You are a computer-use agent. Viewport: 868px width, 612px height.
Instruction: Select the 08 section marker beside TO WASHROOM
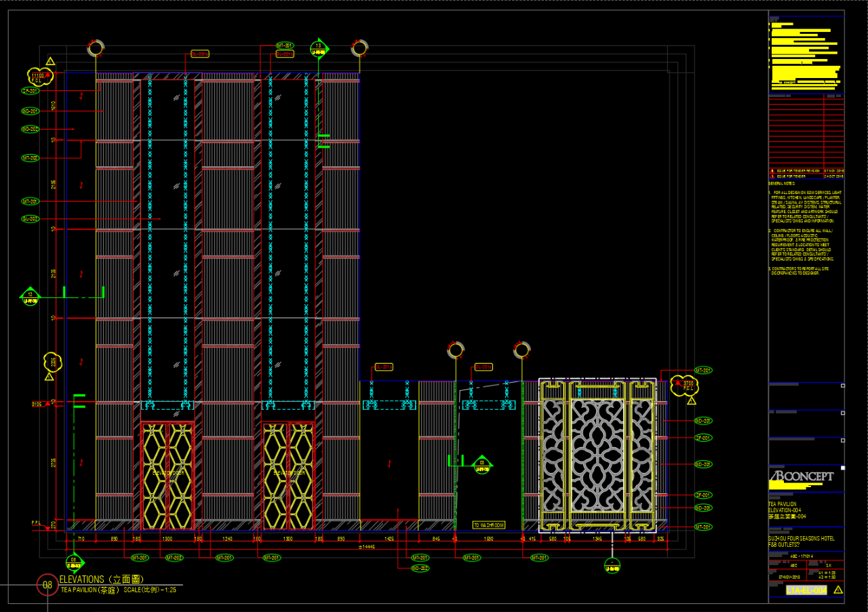(x=482, y=464)
